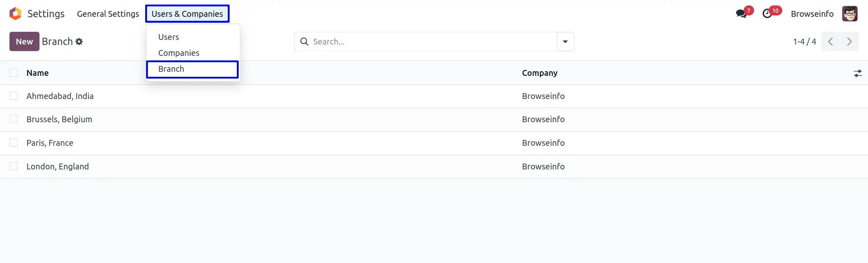Open the optional columns adjust icon
Viewport: 868px width, 263px height.
[x=858, y=73]
